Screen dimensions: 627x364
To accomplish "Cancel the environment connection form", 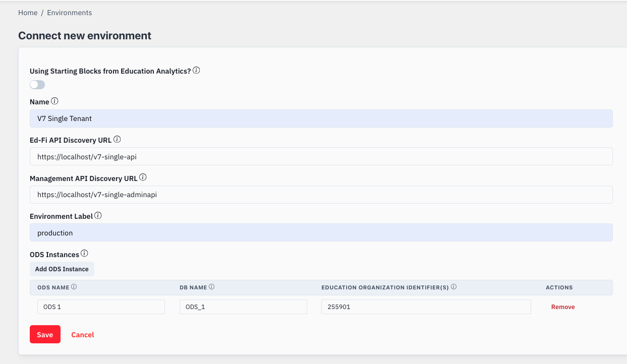I will (x=83, y=335).
